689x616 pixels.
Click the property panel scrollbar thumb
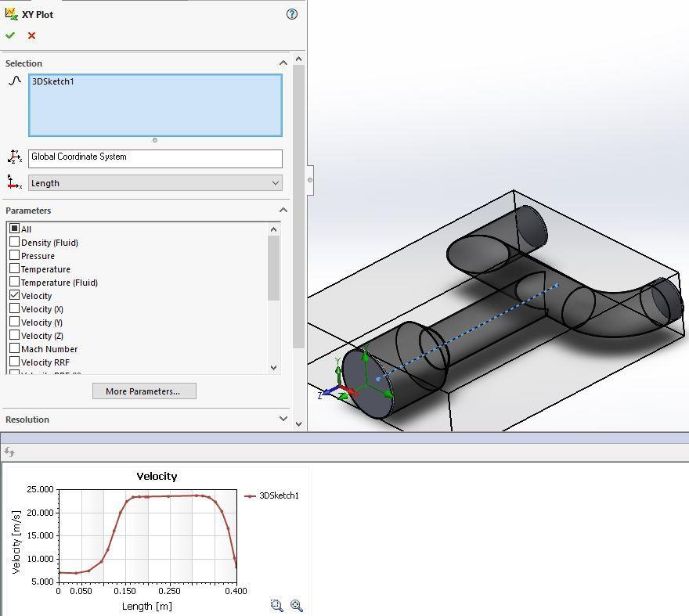tap(299, 207)
